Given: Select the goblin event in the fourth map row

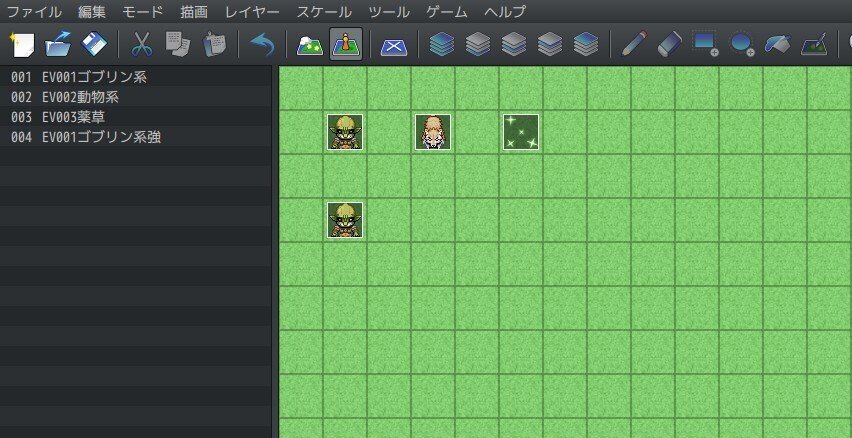Looking at the screenshot, I should click(345, 220).
